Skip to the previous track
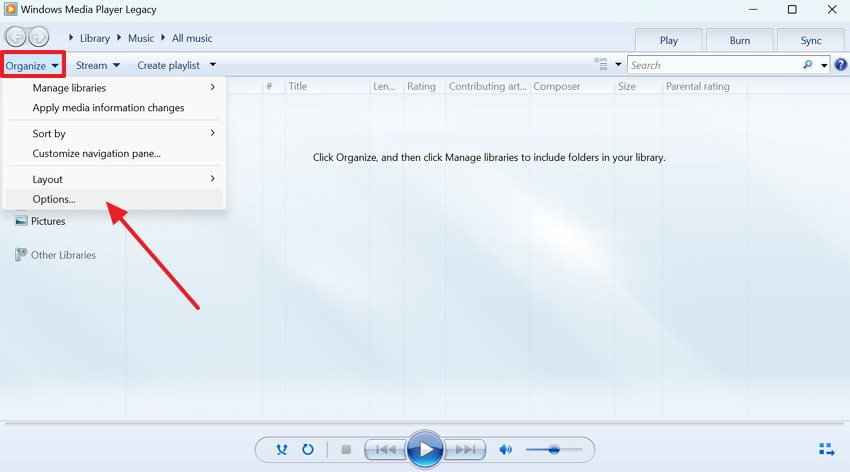 385,449
